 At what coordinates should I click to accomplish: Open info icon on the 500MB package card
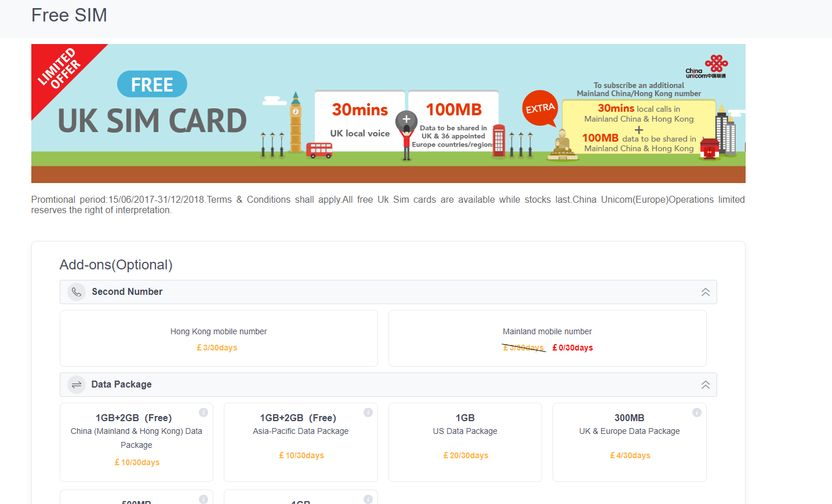click(x=204, y=499)
